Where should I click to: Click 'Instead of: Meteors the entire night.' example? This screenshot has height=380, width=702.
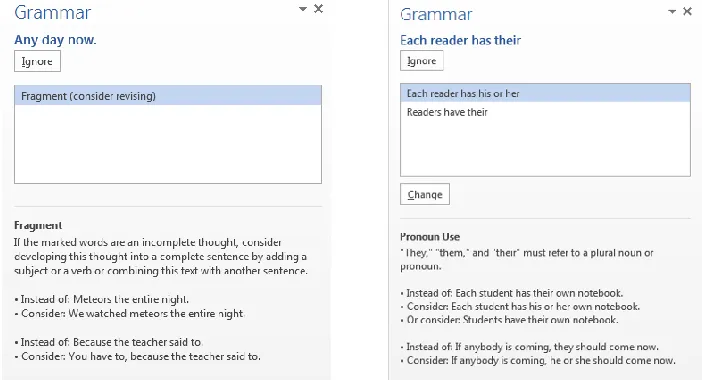click(x=102, y=299)
